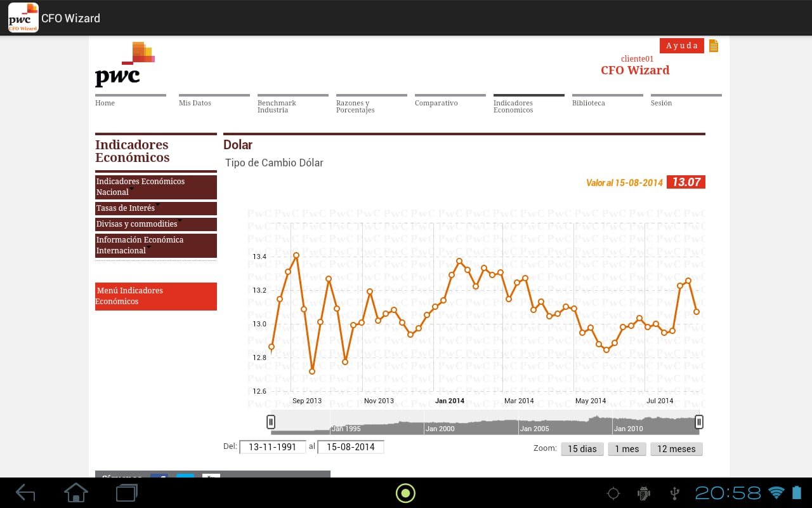The height and width of the screenshot is (508, 812).
Task: Tap the CFO Wizard app icon
Action: 23,18
